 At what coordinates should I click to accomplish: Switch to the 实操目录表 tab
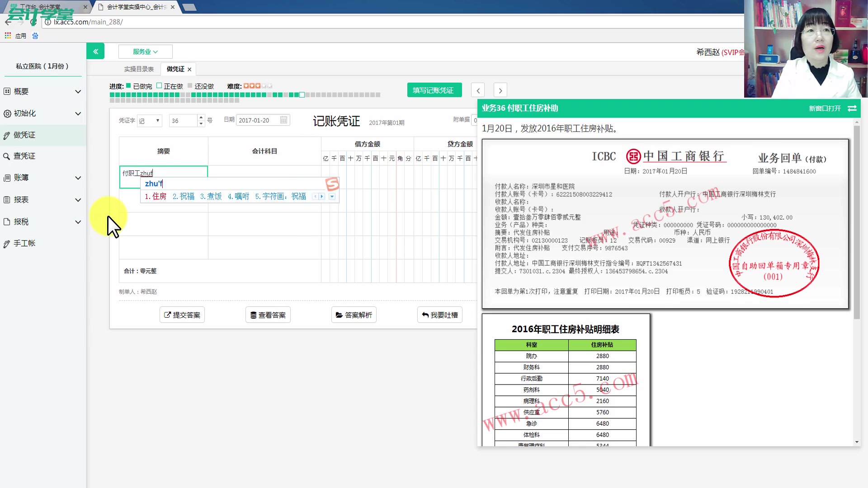[139, 69]
